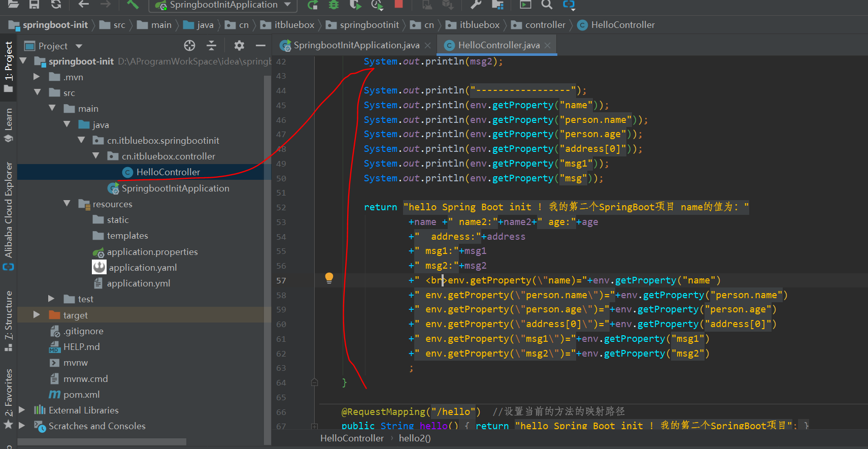Open the SpringbootInitApplication run configuration dropdown
This screenshot has height=449, width=868.
pos(223,5)
